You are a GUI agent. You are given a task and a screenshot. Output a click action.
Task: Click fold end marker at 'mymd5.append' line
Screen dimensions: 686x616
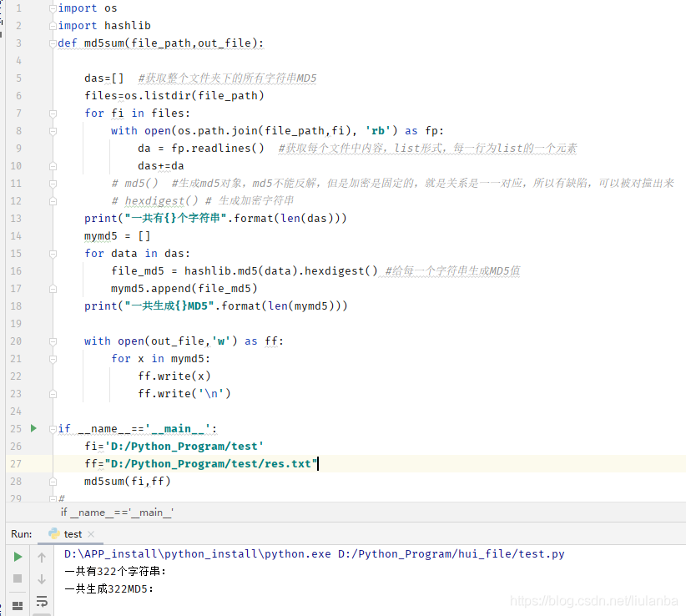click(53, 289)
